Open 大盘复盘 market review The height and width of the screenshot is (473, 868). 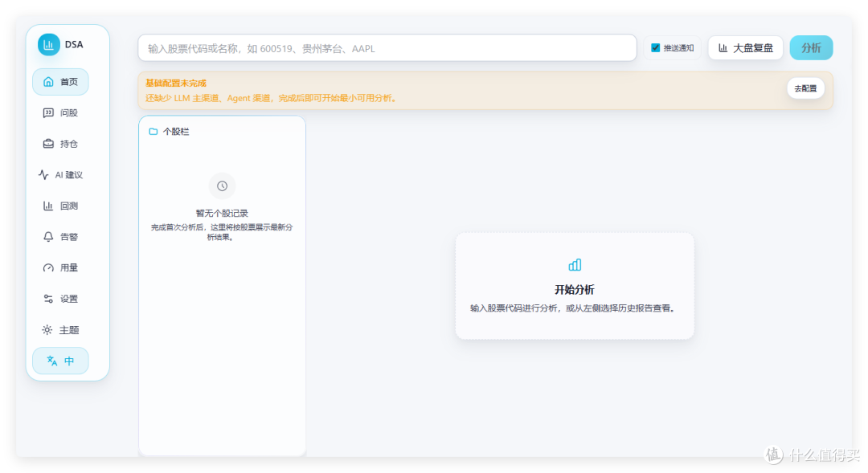click(745, 48)
